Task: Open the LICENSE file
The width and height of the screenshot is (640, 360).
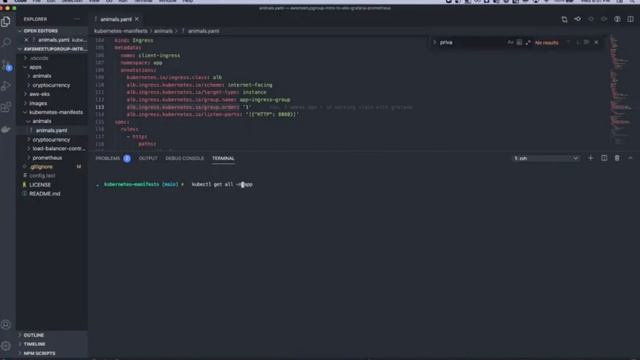Action: click(x=52, y=185)
